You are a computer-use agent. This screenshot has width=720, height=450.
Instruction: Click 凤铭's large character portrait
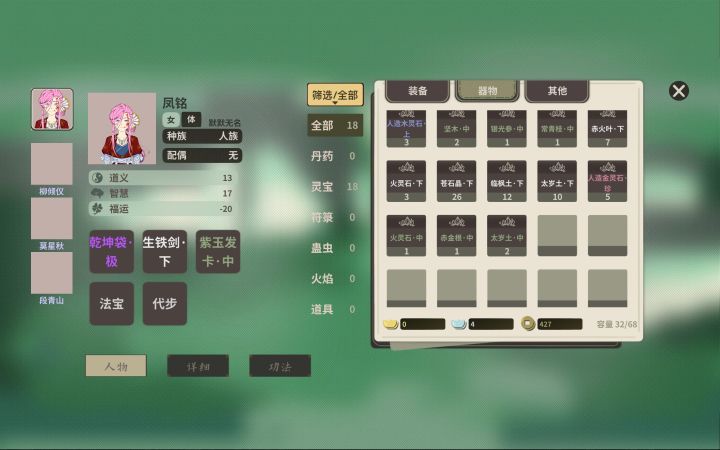click(122, 129)
